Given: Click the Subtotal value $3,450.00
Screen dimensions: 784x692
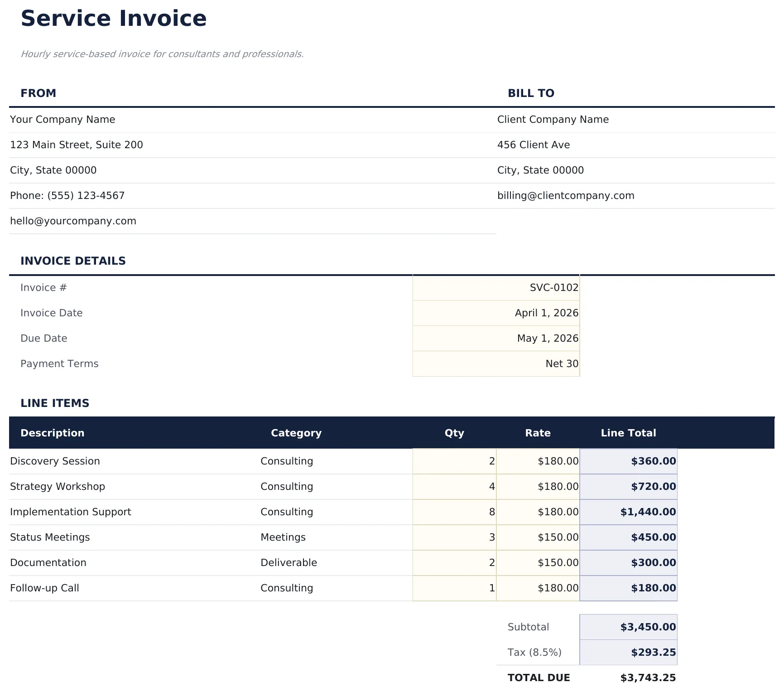Looking at the screenshot, I should 628,627.
